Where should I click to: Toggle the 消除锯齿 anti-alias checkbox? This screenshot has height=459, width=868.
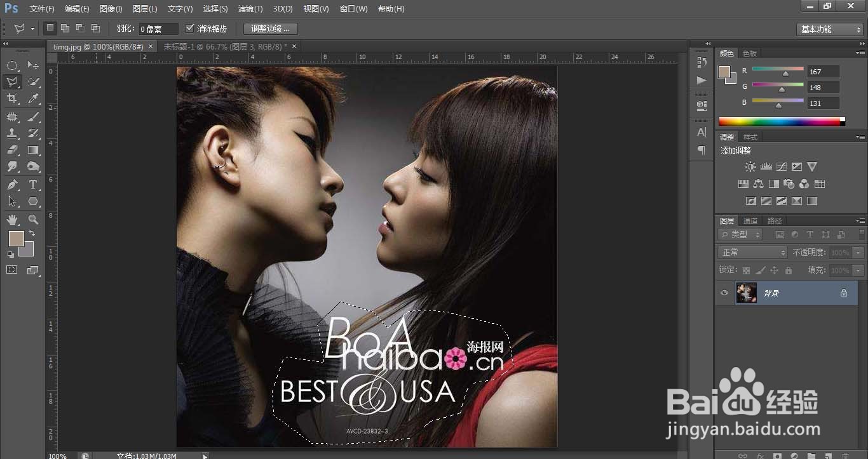tap(189, 29)
